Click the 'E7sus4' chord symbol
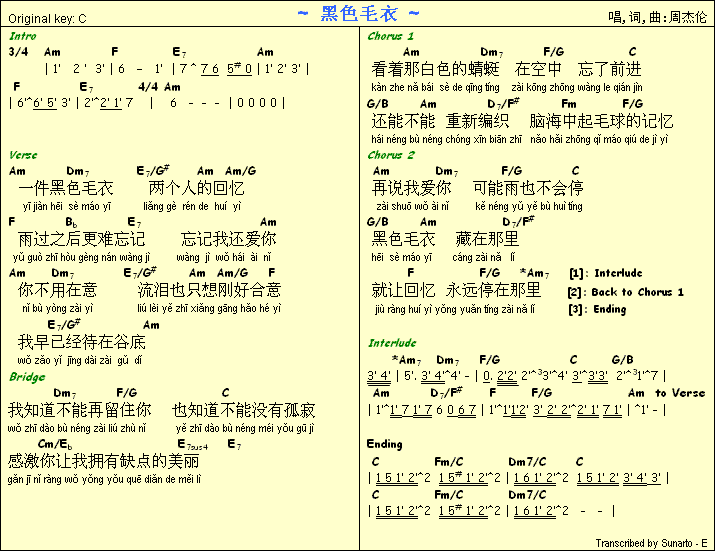Viewport: 715px width, 551px height. (192, 444)
